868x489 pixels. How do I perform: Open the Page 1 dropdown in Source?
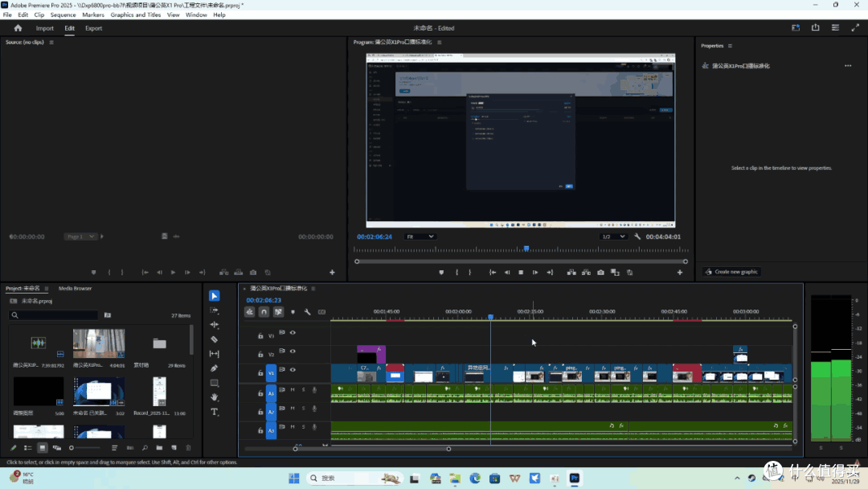point(80,236)
